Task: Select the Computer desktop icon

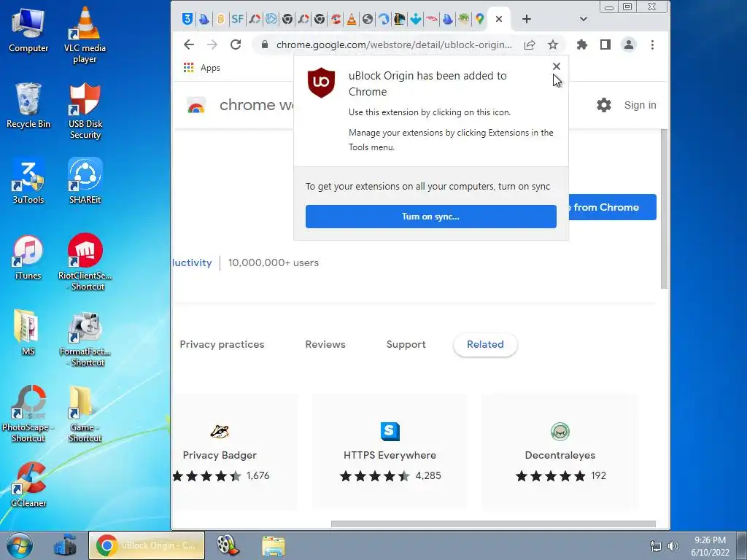Action: pos(28,31)
